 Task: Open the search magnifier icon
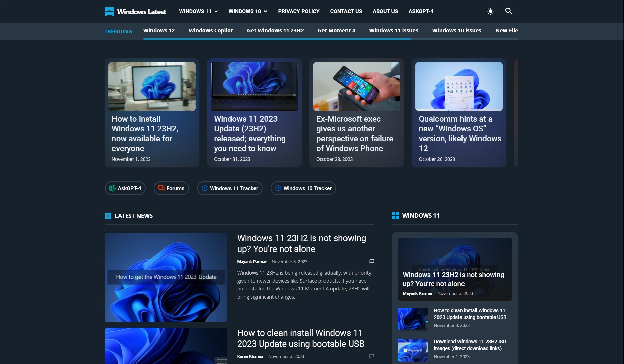509,11
